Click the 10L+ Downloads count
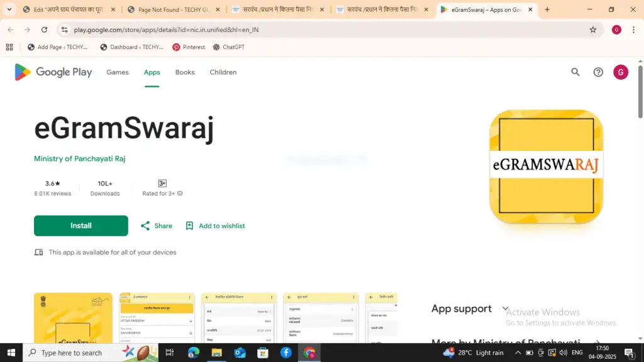Viewport: 644px width, 362px height. tap(105, 188)
